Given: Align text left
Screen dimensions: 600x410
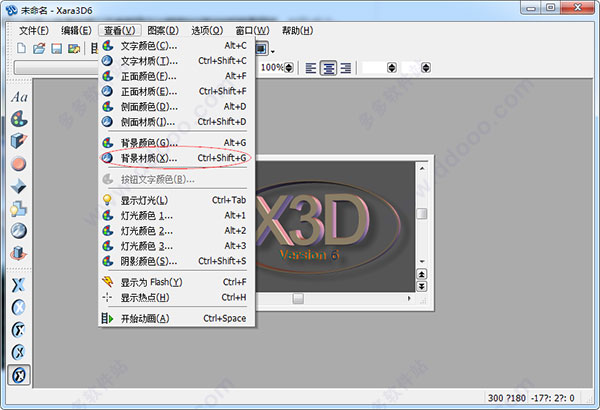Looking at the screenshot, I should coord(311,68).
